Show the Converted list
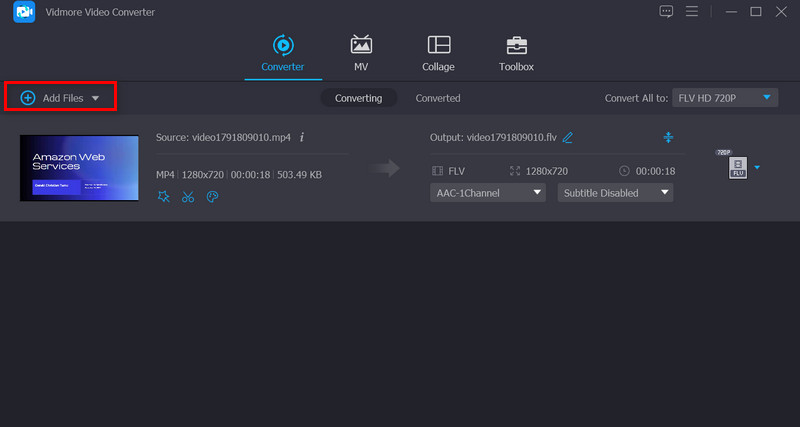Screen dimensions: 800x427 (438, 98)
